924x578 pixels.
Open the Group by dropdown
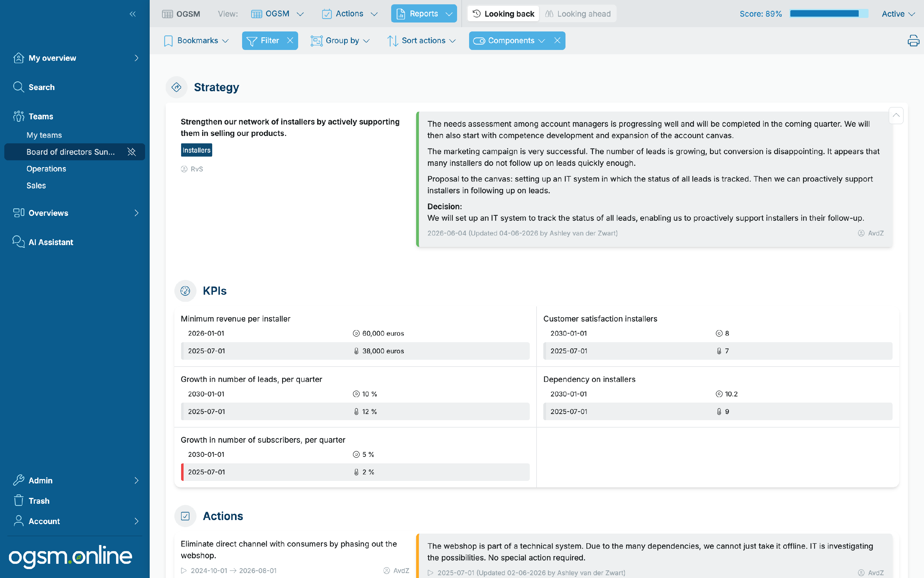point(340,40)
